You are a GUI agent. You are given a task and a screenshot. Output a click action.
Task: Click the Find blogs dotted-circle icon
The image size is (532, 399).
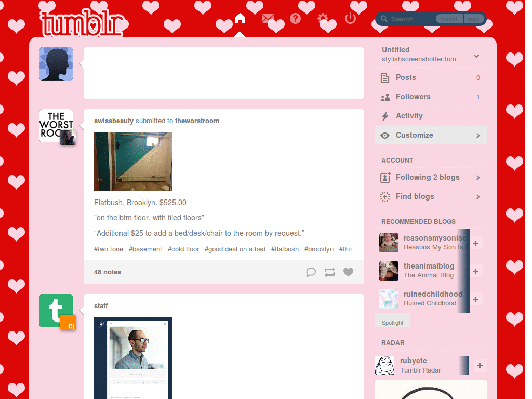(x=385, y=197)
